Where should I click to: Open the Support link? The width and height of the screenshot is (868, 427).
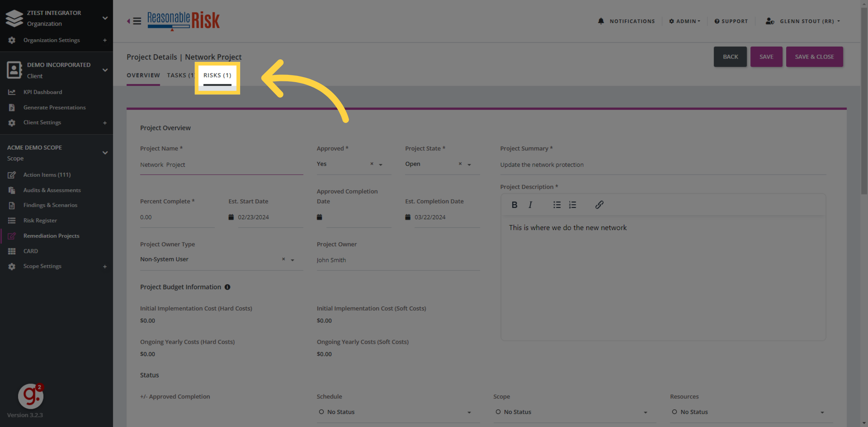click(731, 21)
